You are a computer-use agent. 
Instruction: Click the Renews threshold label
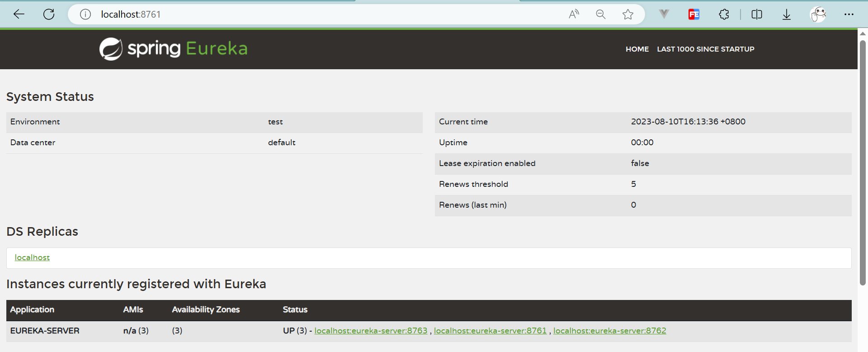tap(473, 184)
